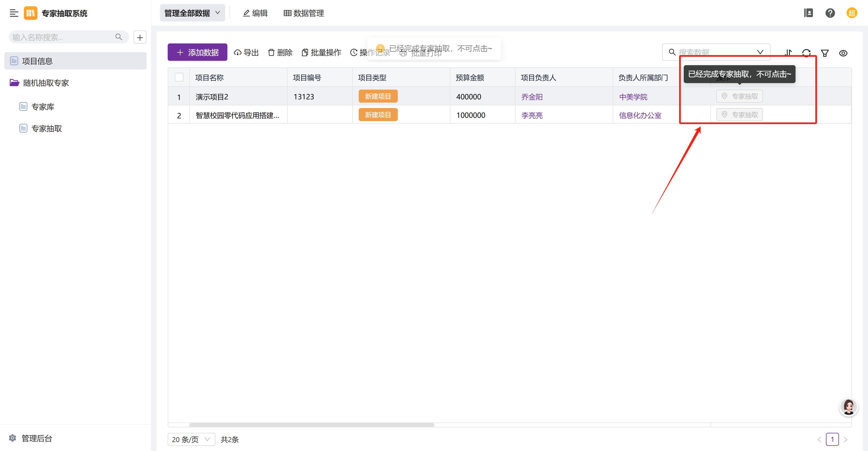The width and height of the screenshot is (868, 451).
Task: Select 专家库 in the sidebar
Action: 42,107
